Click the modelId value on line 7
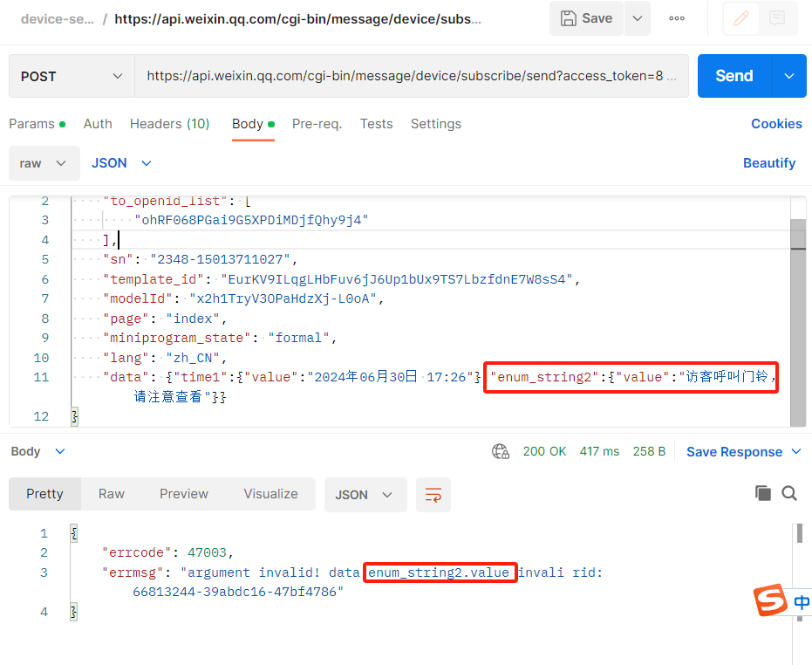The image size is (812, 665). click(283, 298)
